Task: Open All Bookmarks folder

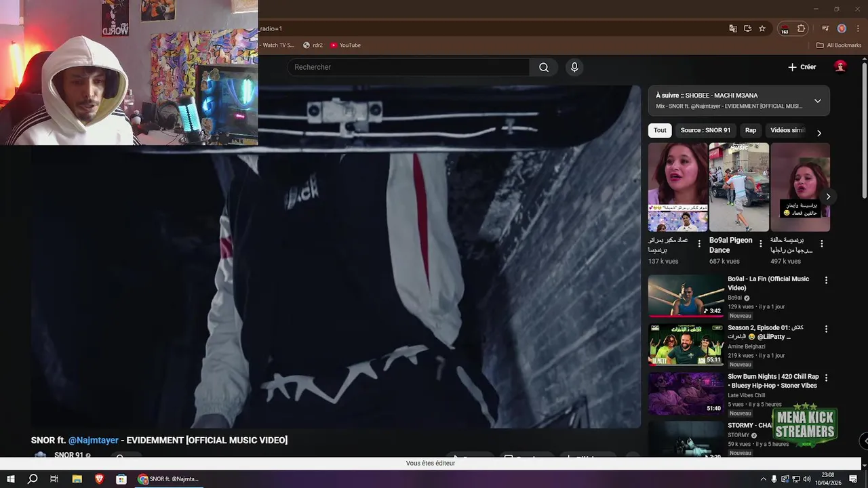Action: 839,45
